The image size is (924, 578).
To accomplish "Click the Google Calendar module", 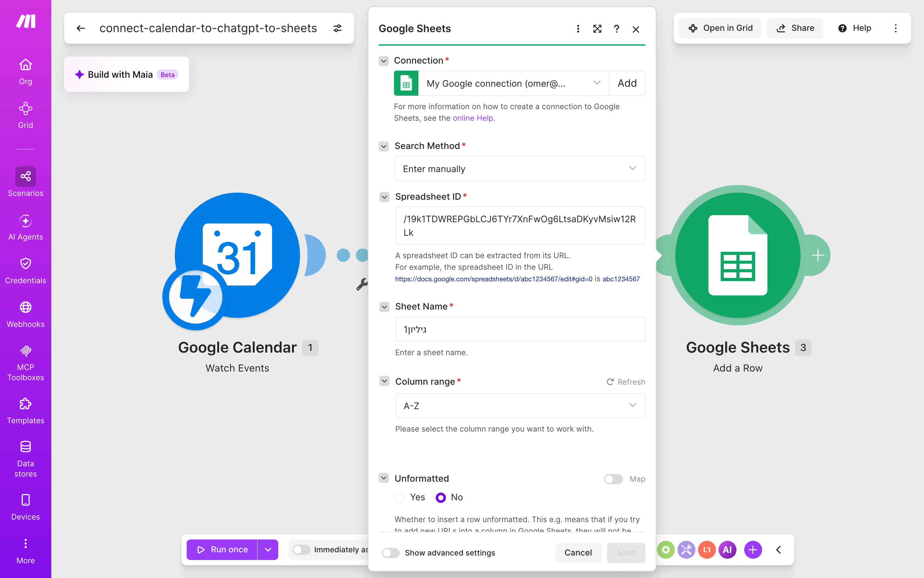I will pyautogui.click(x=237, y=255).
